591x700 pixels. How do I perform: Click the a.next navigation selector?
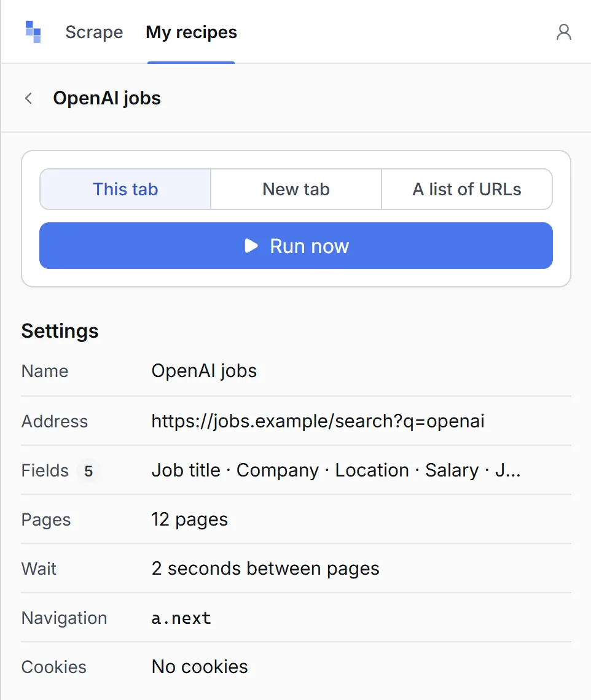point(181,618)
